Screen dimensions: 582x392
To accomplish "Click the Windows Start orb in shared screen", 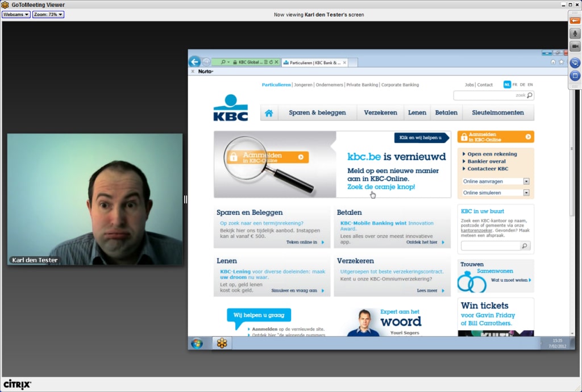I will pyautogui.click(x=197, y=343).
